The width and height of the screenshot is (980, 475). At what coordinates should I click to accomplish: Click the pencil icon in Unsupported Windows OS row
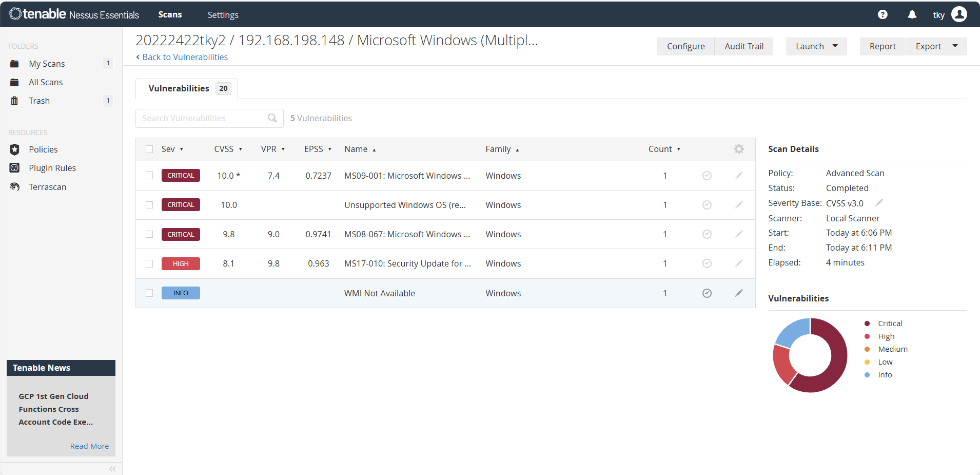(739, 205)
